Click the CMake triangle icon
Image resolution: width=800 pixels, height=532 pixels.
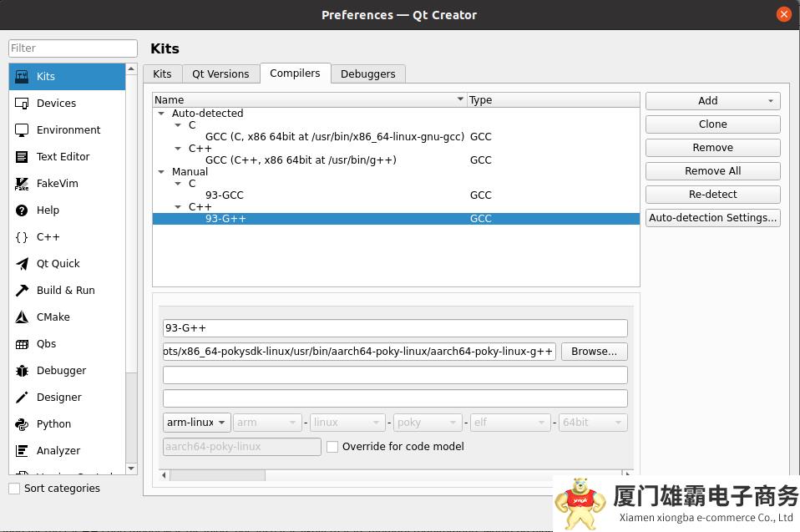[x=22, y=317]
